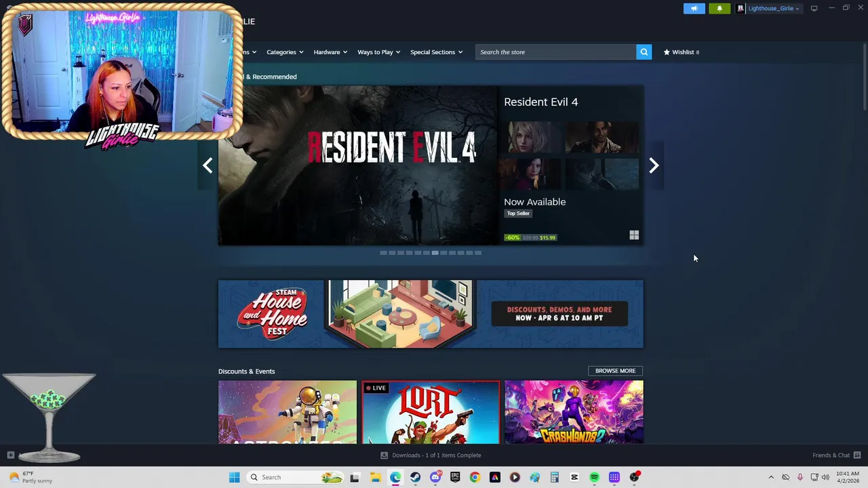Screen dimensions: 868x488
Task: Open the Steam House and Home Fest banner
Action: (431, 314)
